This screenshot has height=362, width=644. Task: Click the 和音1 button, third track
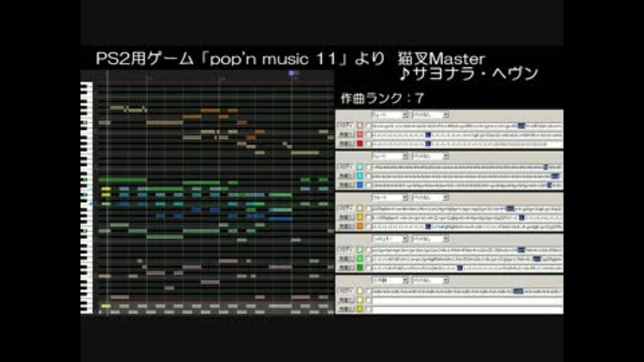345,217
